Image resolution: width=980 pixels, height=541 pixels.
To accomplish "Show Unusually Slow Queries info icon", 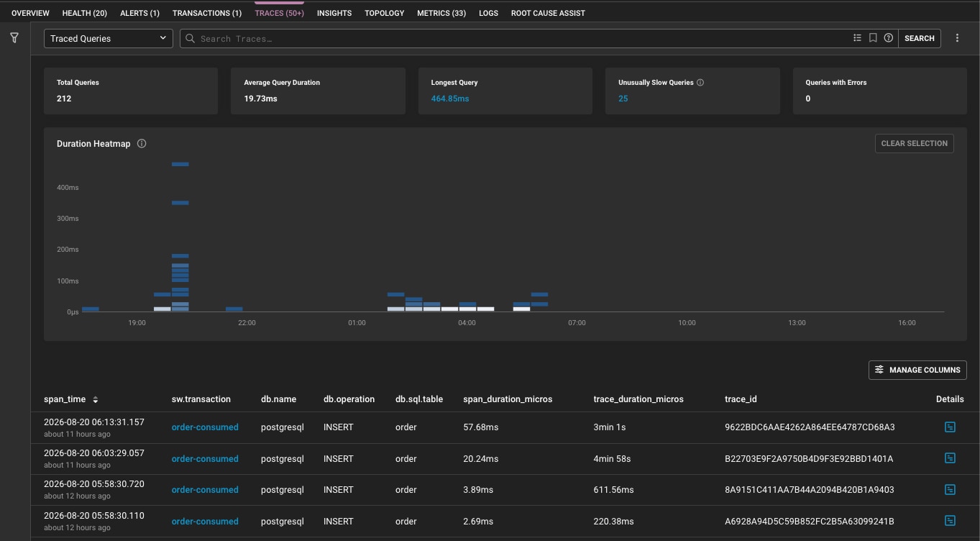I will [x=700, y=83].
